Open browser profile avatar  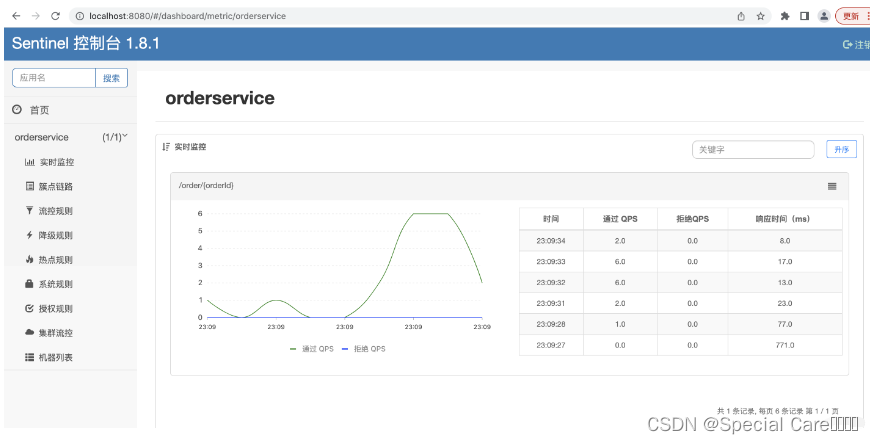823,16
